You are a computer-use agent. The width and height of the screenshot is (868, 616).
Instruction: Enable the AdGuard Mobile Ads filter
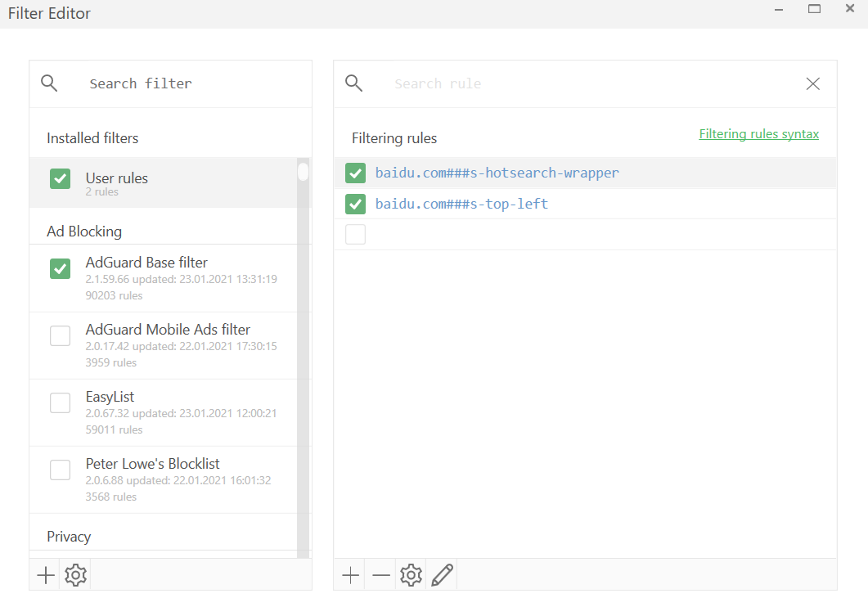[x=60, y=335]
